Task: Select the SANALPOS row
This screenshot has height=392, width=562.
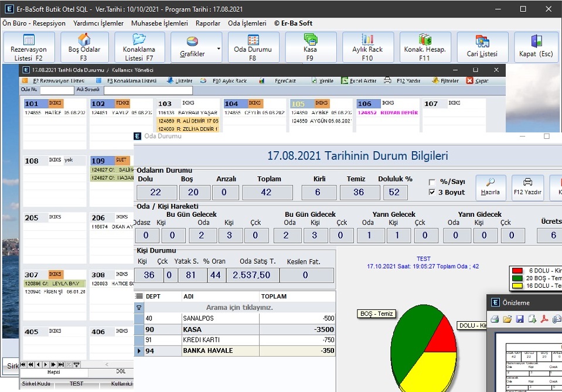Action: [x=235, y=318]
